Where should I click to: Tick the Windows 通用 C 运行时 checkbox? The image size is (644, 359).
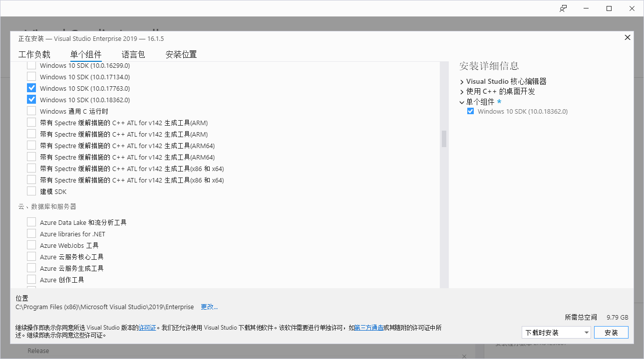click(31, 111)
